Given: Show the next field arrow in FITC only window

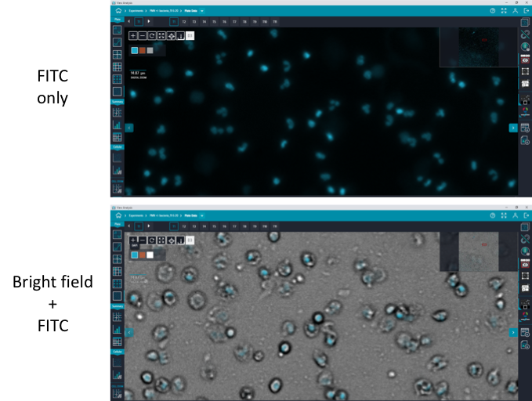Looking at the screenshot, I should pyautogui.click(x=513, y=128).
